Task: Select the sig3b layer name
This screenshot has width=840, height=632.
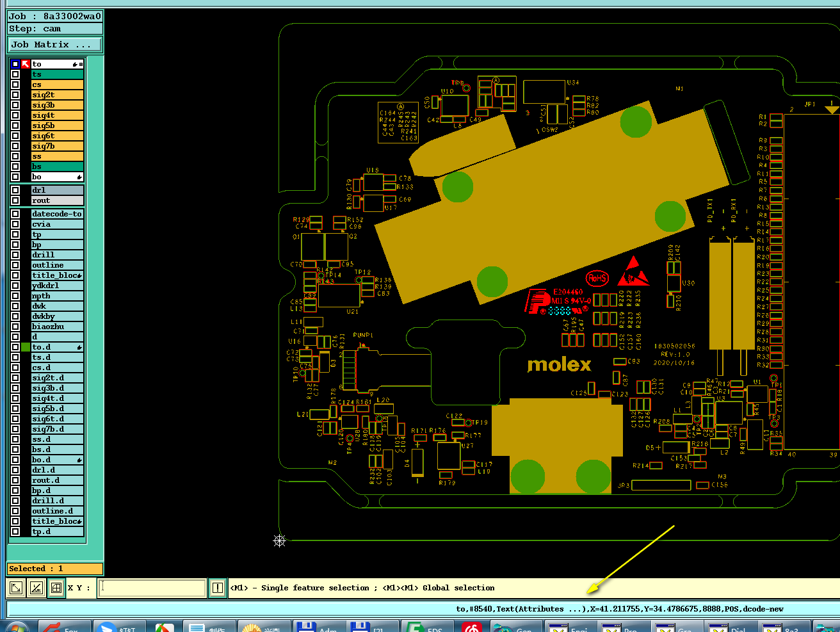Action: coord(58,105)
